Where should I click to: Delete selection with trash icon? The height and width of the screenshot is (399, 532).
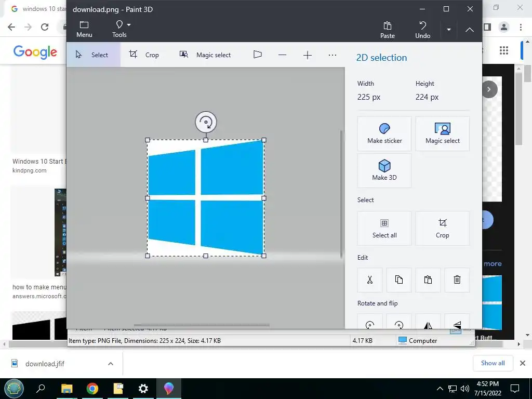[x=457, y=280]
